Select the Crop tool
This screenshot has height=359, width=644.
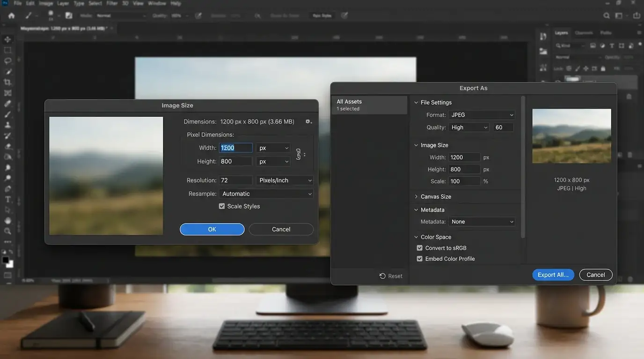pos(7,82)
